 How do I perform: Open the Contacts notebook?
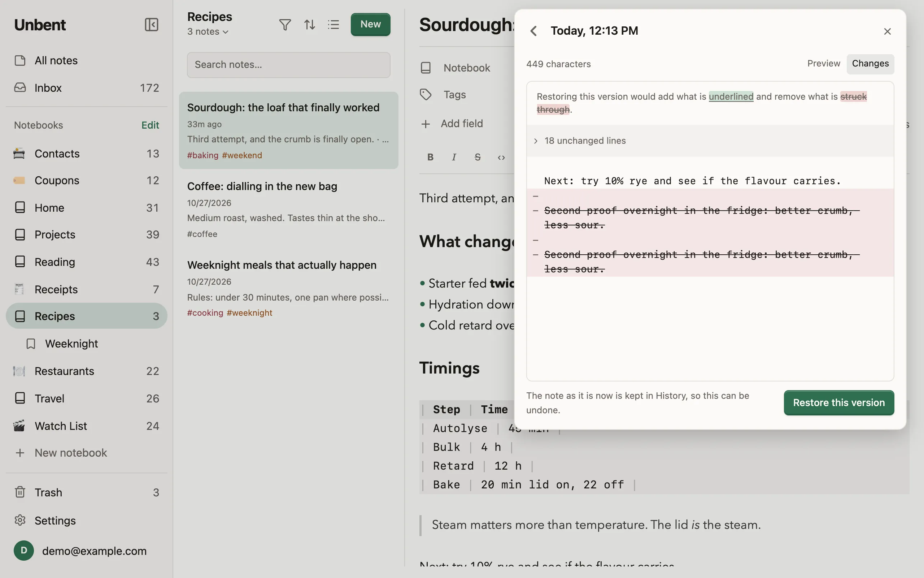pos(87,153)
